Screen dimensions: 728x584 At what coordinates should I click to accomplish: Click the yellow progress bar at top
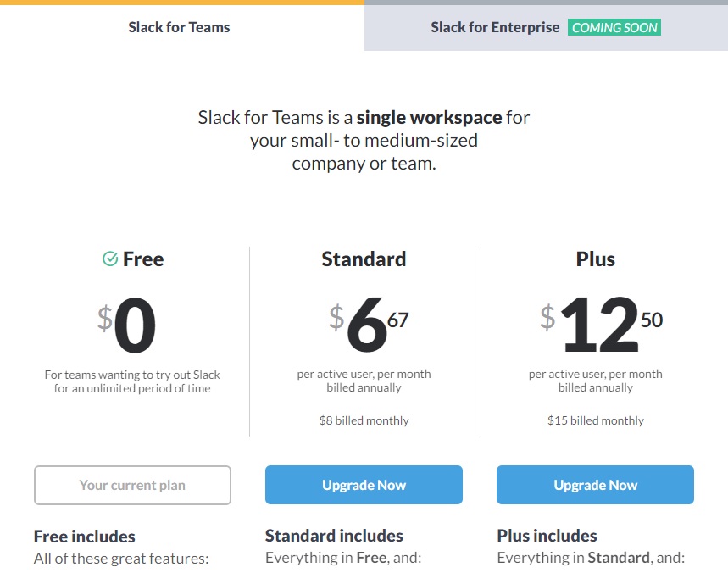[181, 3]
